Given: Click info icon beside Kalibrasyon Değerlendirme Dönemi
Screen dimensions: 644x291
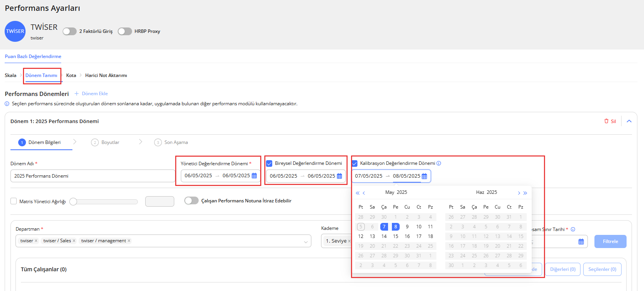Looking at the screenshot, I should 439,163.
